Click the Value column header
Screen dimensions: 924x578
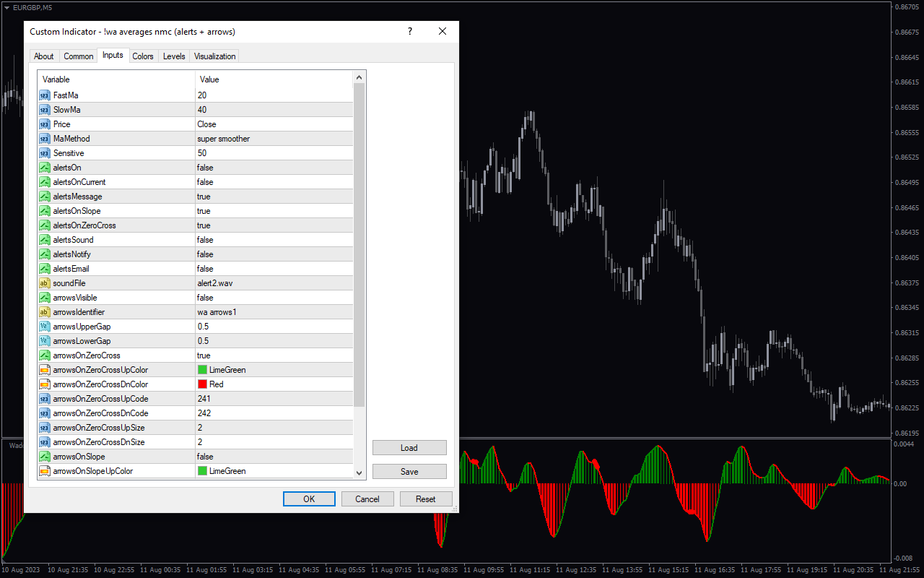click(274, 79)
